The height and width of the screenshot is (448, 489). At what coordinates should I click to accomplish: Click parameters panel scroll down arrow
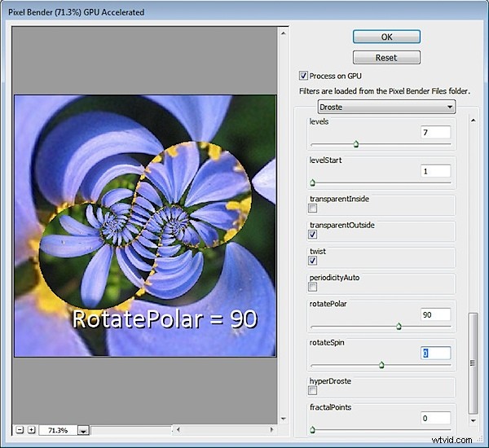tap(473, 420)
